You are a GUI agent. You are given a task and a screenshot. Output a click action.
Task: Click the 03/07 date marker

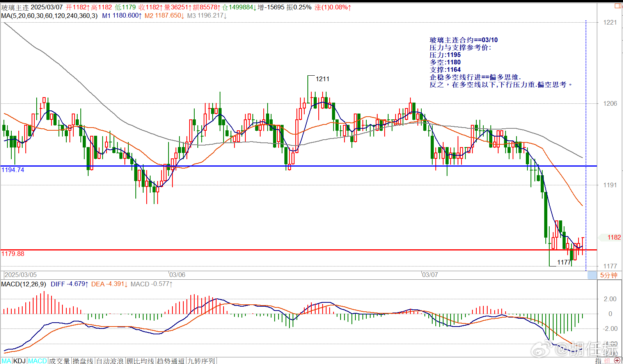pos(430,275)
